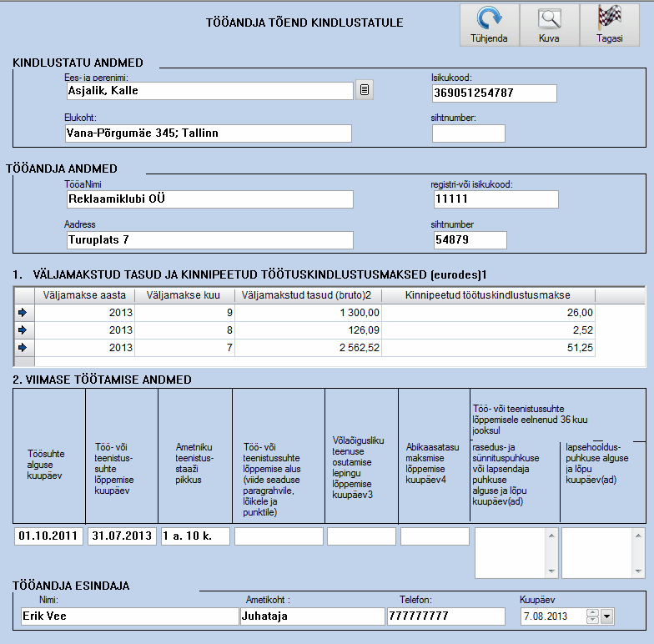This screenshot has width=654, height=644.
Task: Open the Kuupäev calendar dropdown
Action: coord(607,616)
